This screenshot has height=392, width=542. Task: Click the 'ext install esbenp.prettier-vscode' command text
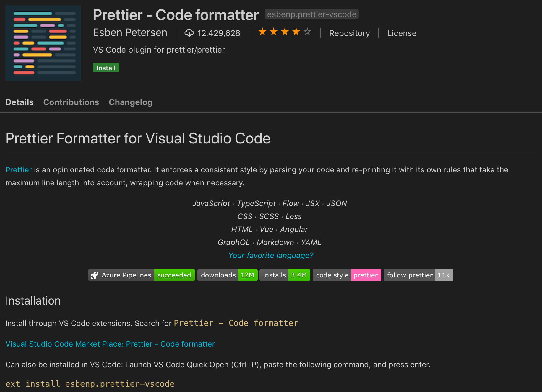(90, 384)
